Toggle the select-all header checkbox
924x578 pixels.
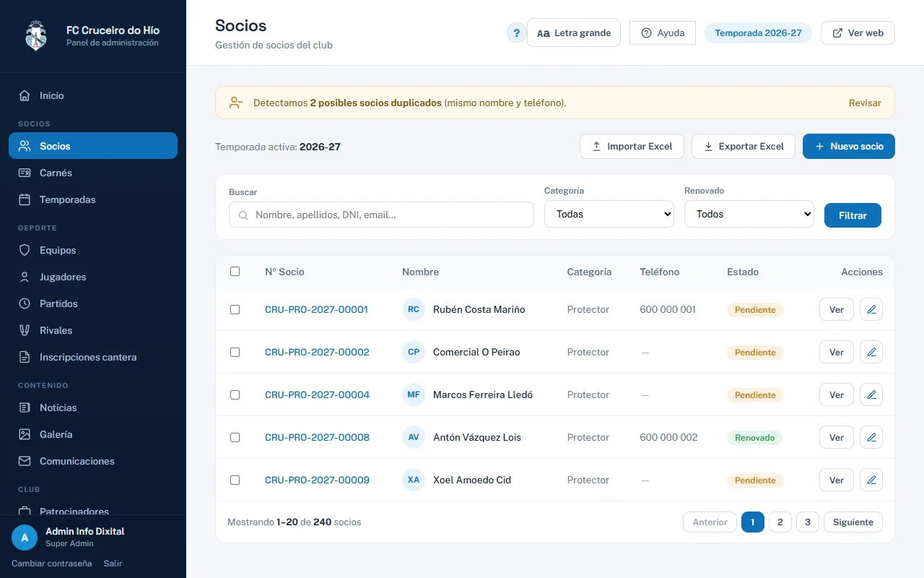pos(235,272)
